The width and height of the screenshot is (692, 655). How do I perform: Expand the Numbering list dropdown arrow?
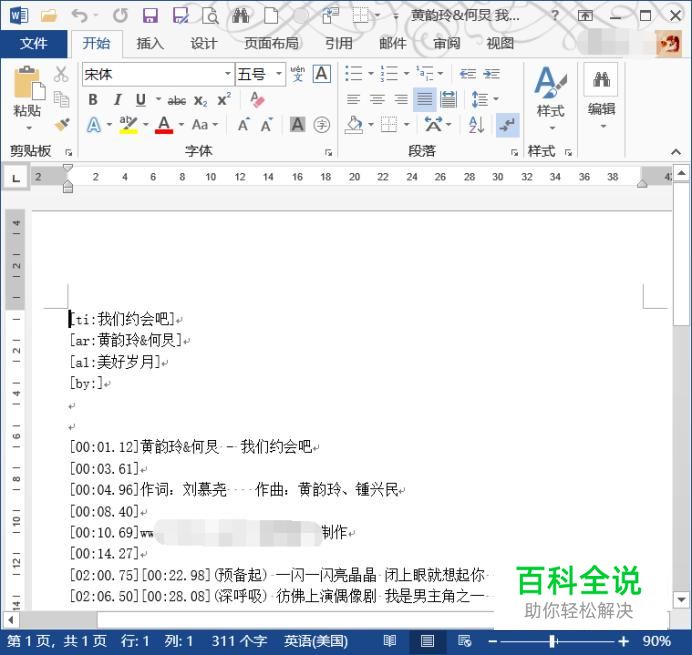click(x=406, y=74)
